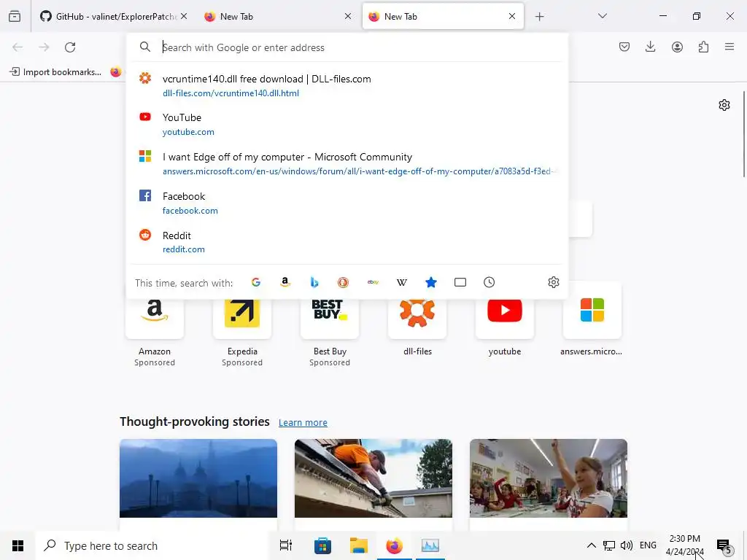The width and height of the screenshot is (747, 560).
Task: Go back with the back arrow
Action: coord(18,47)
